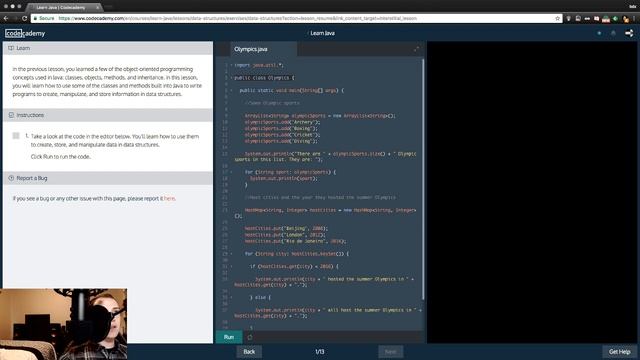Reload the page with the refresh icon
Image resolution: width=640 pixels, height=360 pixels.
pos(24,18)
